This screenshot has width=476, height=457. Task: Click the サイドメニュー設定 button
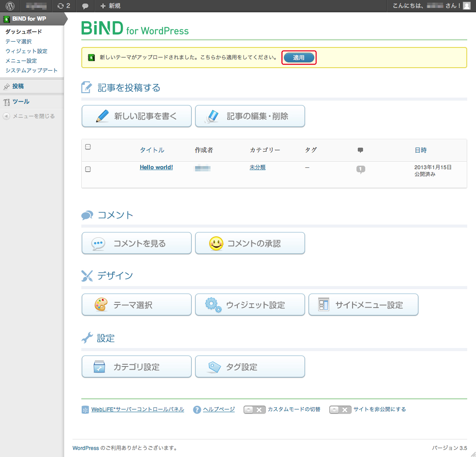coord(363,305)
